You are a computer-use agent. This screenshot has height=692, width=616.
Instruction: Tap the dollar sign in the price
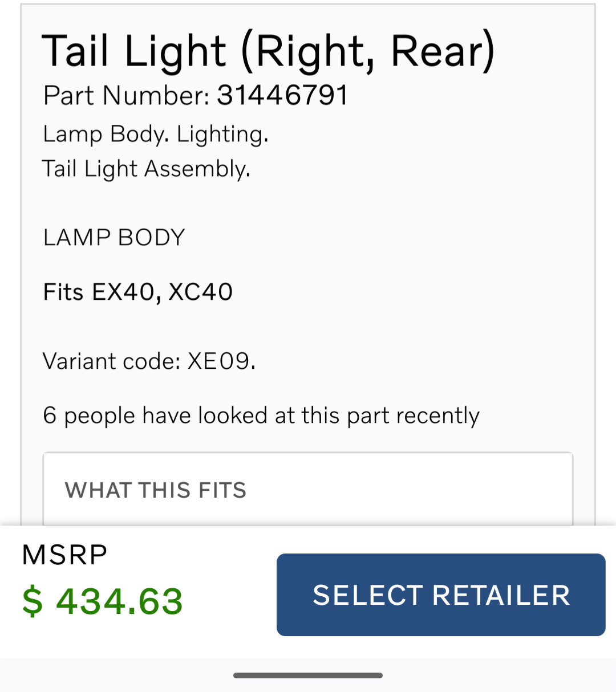click(33, 601)
